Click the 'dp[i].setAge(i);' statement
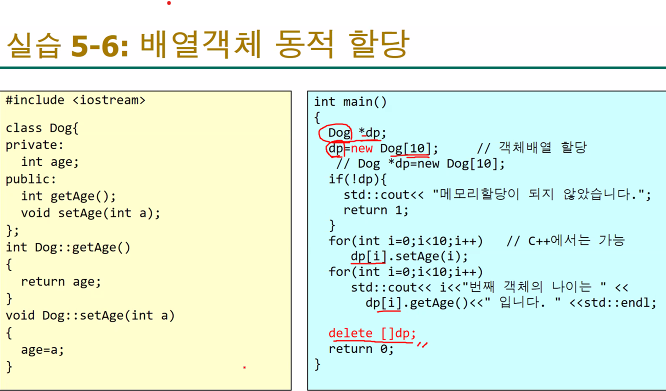This screenshot has height=391, width=666. 409,257
